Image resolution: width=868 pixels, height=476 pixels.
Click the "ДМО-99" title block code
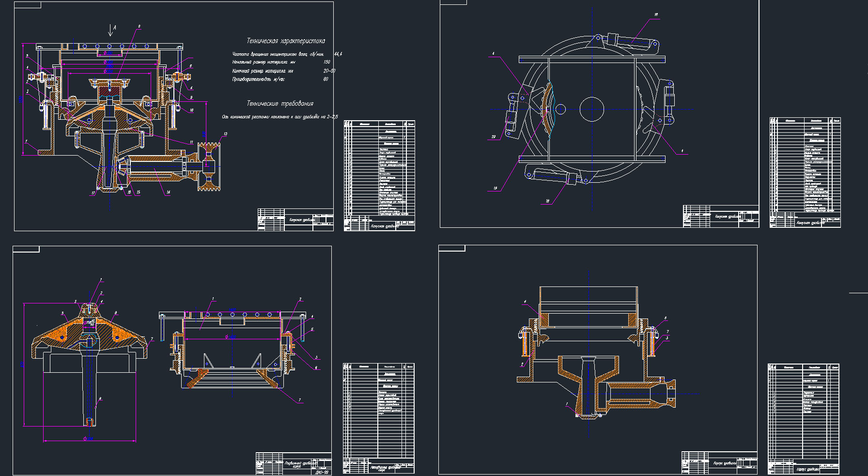[322, 472]
